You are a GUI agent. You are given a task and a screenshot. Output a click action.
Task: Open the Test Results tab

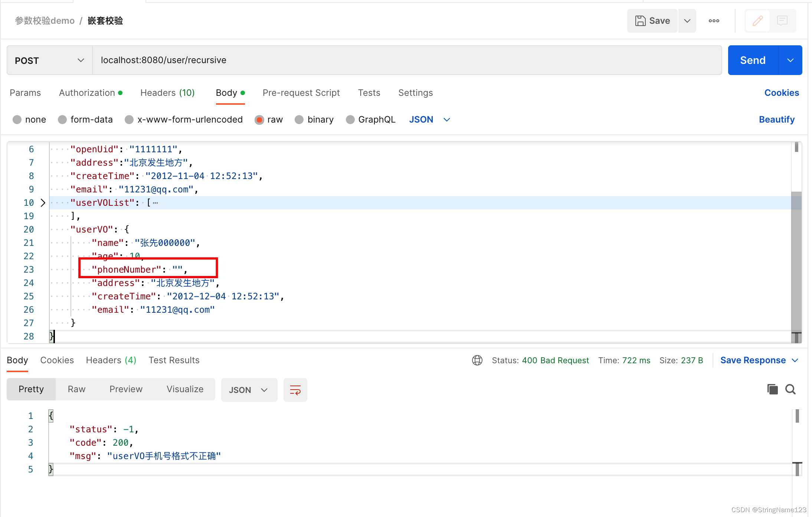click(x=174, y=360)
